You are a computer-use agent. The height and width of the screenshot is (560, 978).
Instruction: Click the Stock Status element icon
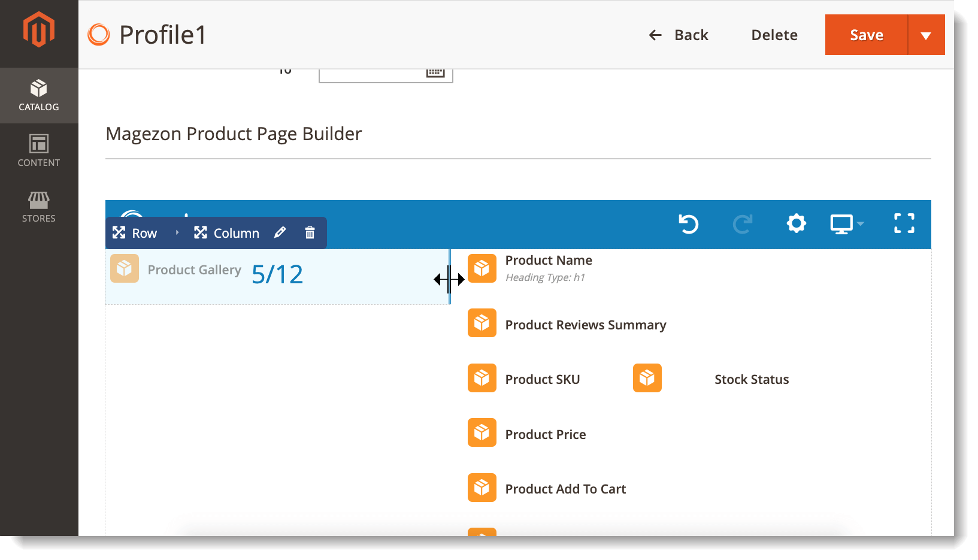click(x=647, y=378)
